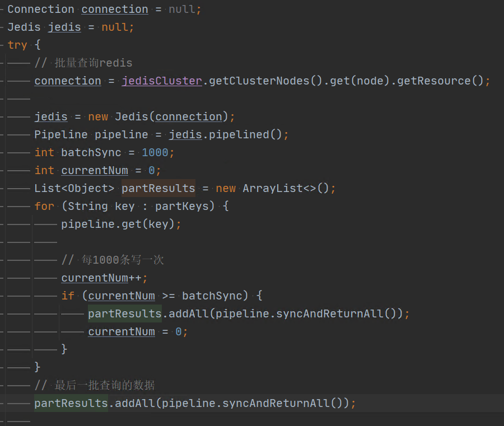Click the number literal '1000'

[155, 152]
